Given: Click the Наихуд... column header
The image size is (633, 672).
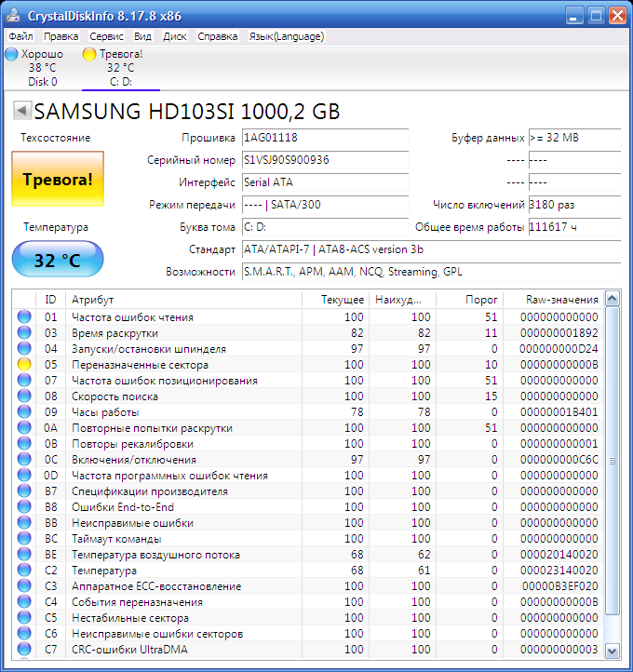Looking at the screenshot, I should 402,299.
